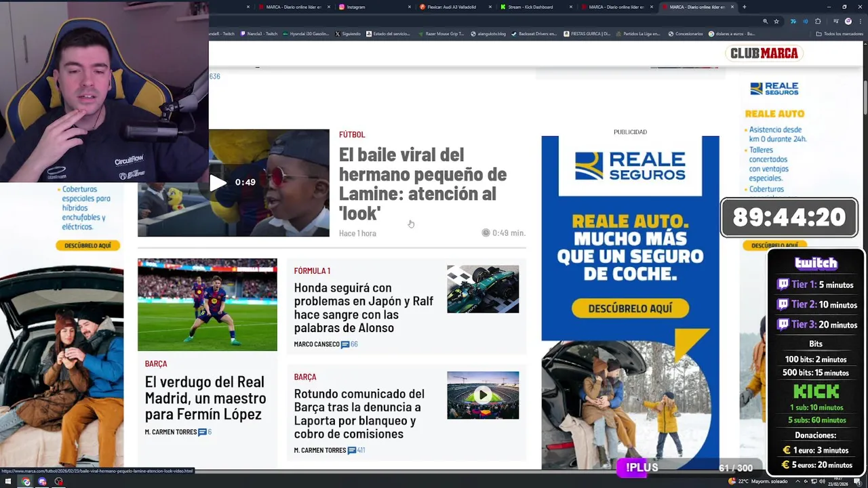The height and width of the screenshot is (488, 868).
Task: Click the 'Hace 1 hora' timestamp
Action: pos(357,233)
